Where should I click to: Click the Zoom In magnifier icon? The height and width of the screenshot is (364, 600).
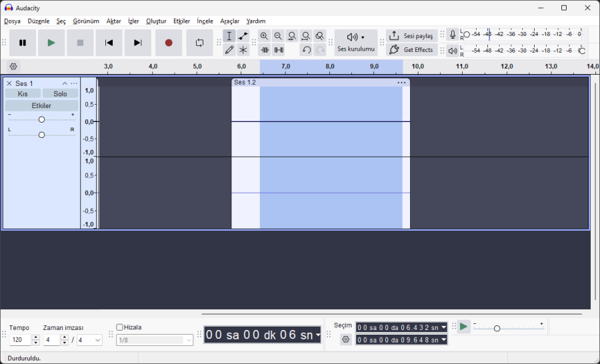(264, 36)
